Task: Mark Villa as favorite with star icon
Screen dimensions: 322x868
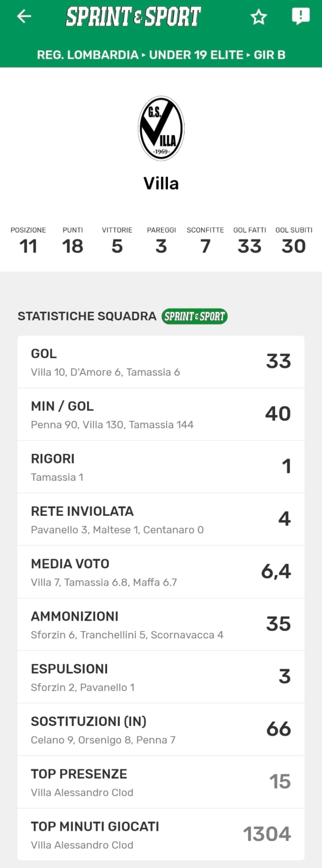Action: click(259, 17)
